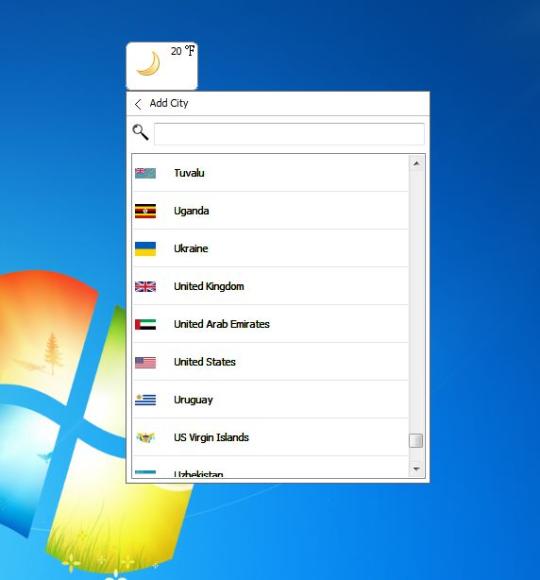The height and width of the screenshot is (580, 540).
Task: Click the United Arab Emirates flag
Action: click(x=145, y=324)
